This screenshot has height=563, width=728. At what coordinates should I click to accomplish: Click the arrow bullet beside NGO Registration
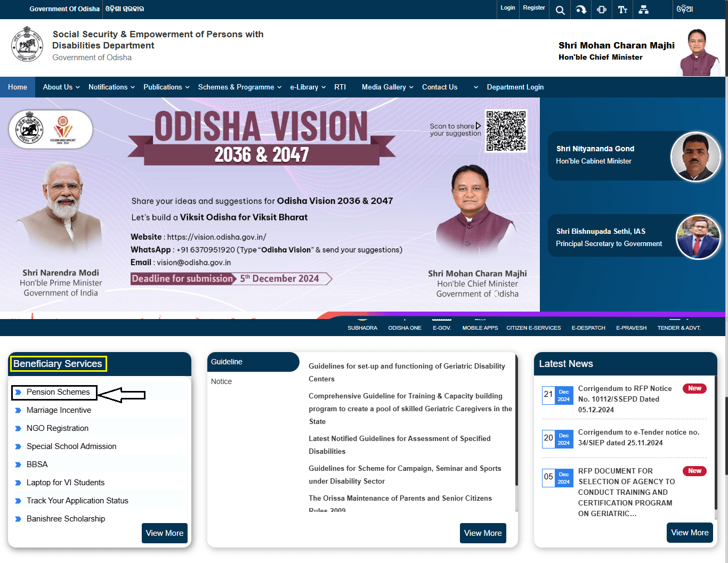(x=18, y=428)
